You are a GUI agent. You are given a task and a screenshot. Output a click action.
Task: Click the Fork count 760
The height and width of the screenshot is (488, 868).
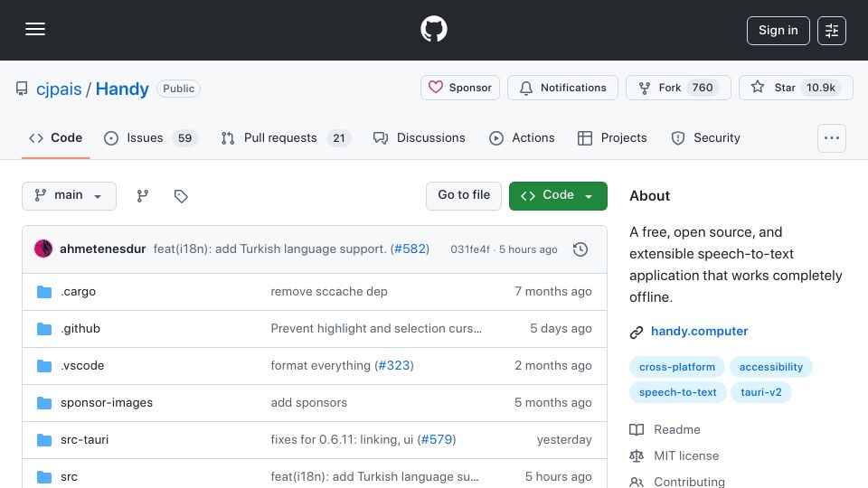(x=703, y=88)
